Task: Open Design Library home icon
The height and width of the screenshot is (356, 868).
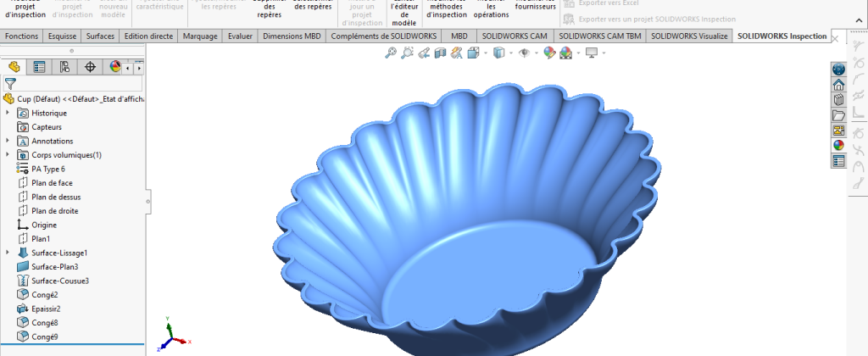Action: point(838,85)
